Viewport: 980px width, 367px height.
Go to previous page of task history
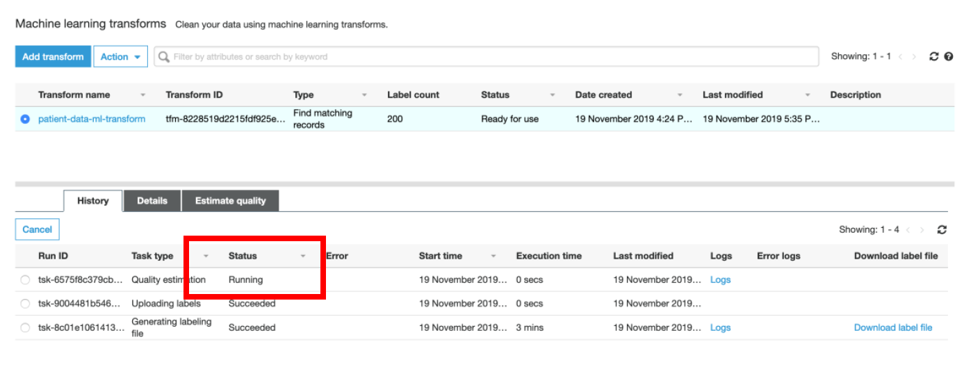909,230
